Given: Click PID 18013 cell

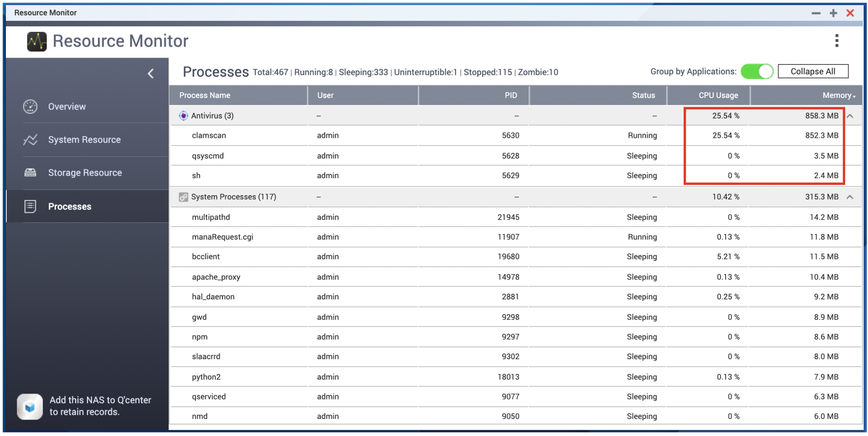Looking at the screenshot, I should (x=508, y=377).
